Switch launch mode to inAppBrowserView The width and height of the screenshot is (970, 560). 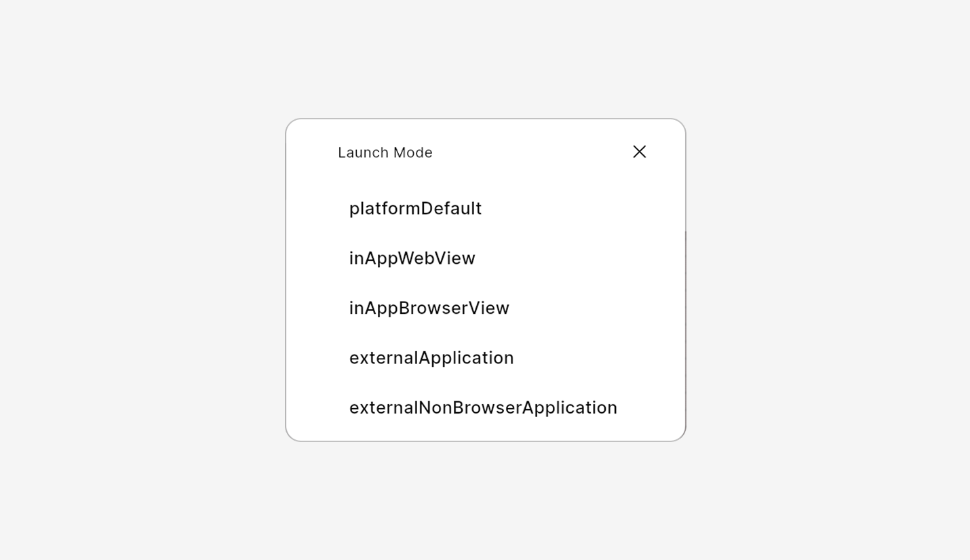(x=429, y=308)
